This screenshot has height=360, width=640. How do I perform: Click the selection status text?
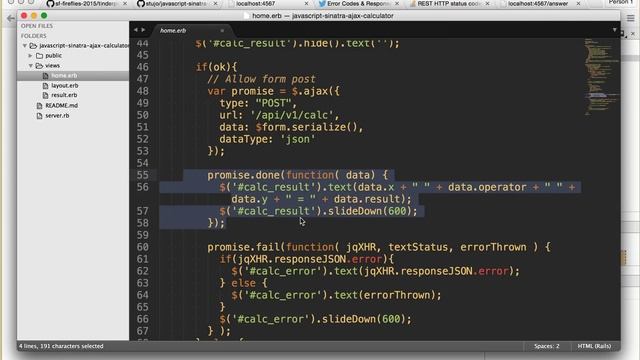click(x=61, y=346)
